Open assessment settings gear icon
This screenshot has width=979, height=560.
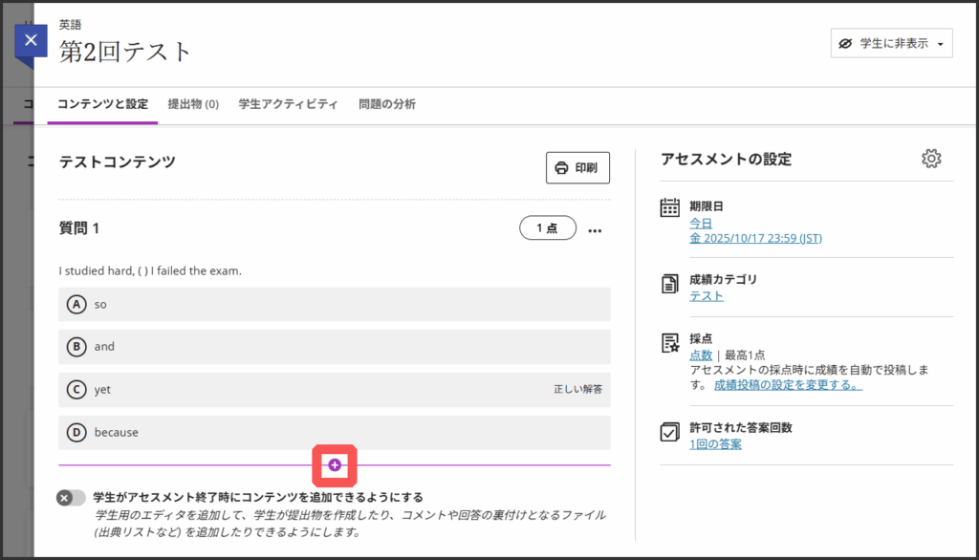931,159
